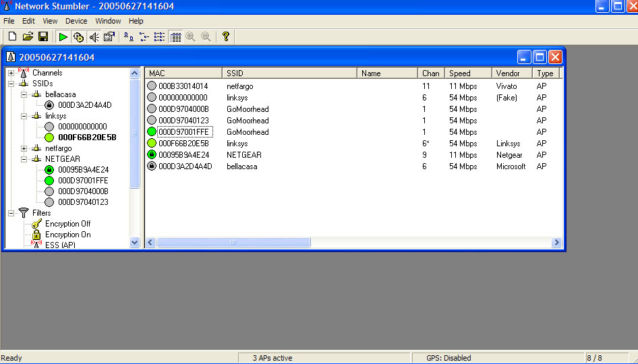Select Encryption On padlock icon filter
This screenshot has height=364, width=638.
[36, 235]
